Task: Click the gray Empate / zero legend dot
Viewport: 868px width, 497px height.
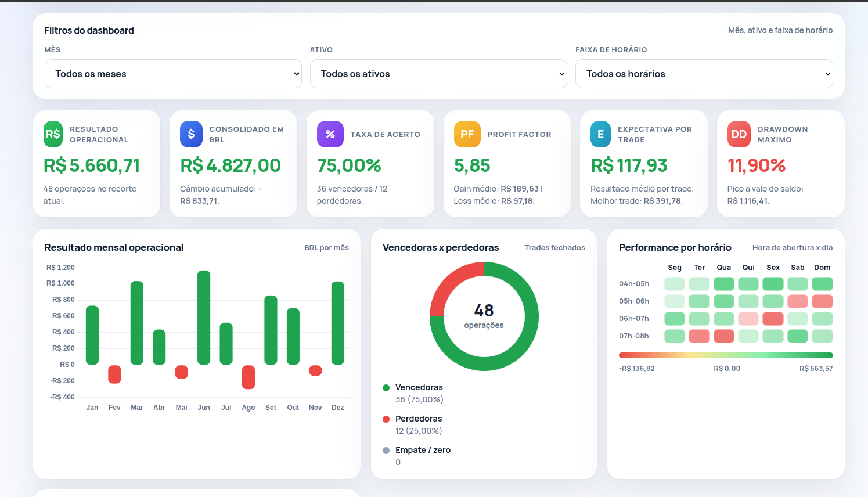Action: [386, 451]
